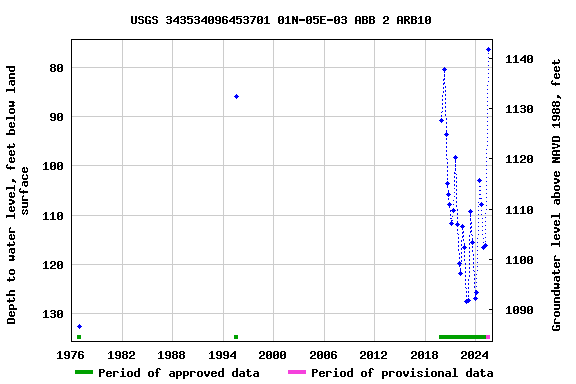This screenshot has height=384, width=576.
Task: Click the long green approved-period bar near 2020-2025
Action: point(462,337)
